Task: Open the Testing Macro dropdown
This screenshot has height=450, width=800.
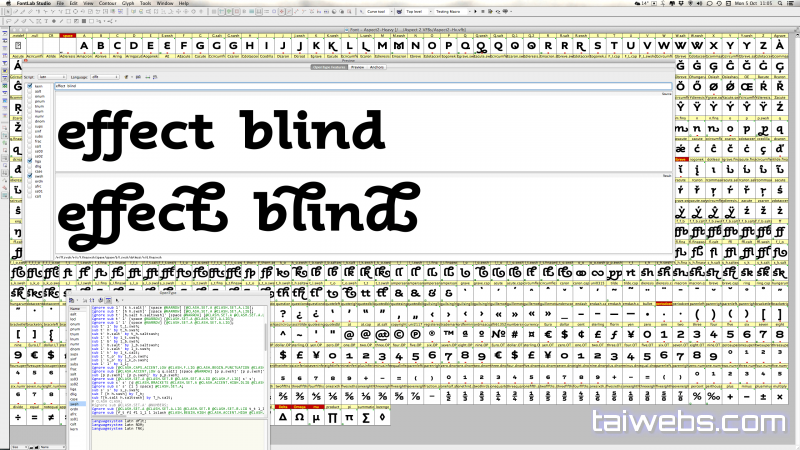Action: click(x=452, y=13)
